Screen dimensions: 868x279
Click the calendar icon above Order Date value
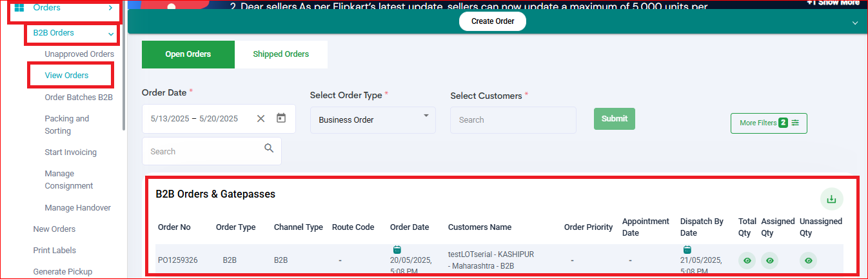coord(397,249)
